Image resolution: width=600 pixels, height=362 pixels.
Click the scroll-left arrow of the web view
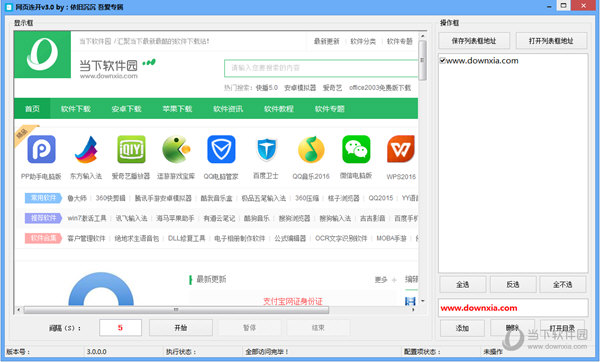18,310
